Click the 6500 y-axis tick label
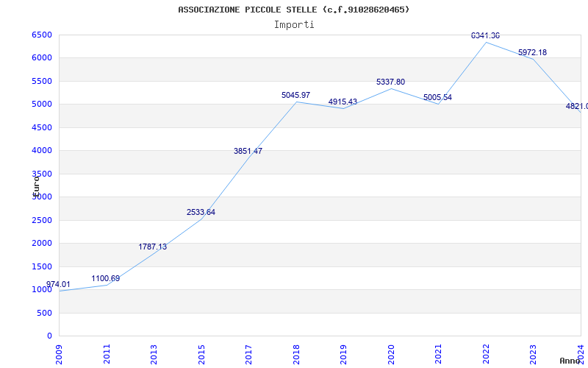 [x=42, y=35]
